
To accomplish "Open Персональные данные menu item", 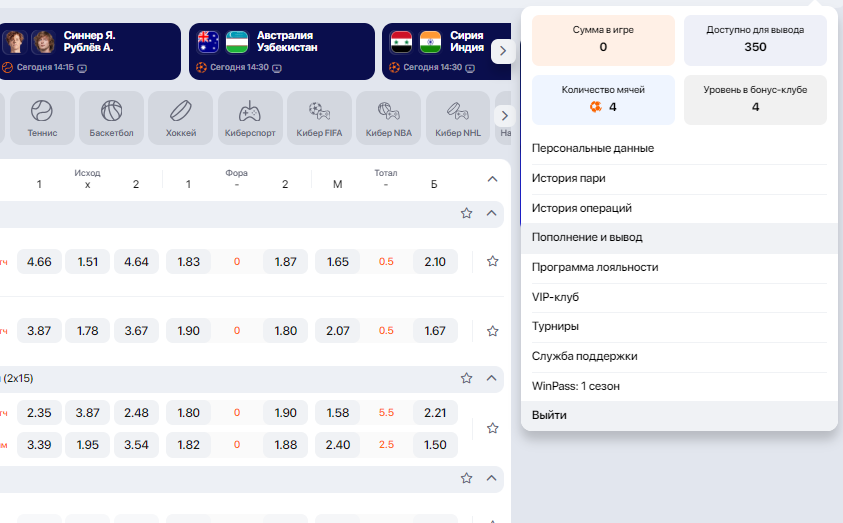I will (679, 148).
